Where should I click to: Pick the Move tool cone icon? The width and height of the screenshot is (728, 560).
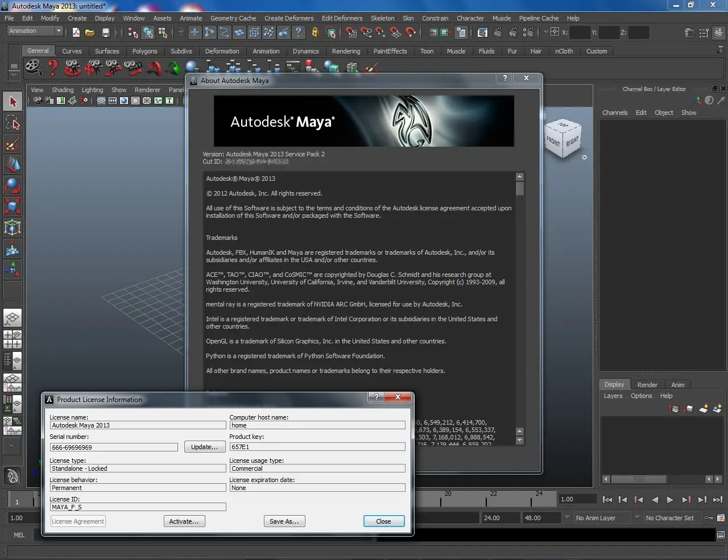[x=13, y=164]
